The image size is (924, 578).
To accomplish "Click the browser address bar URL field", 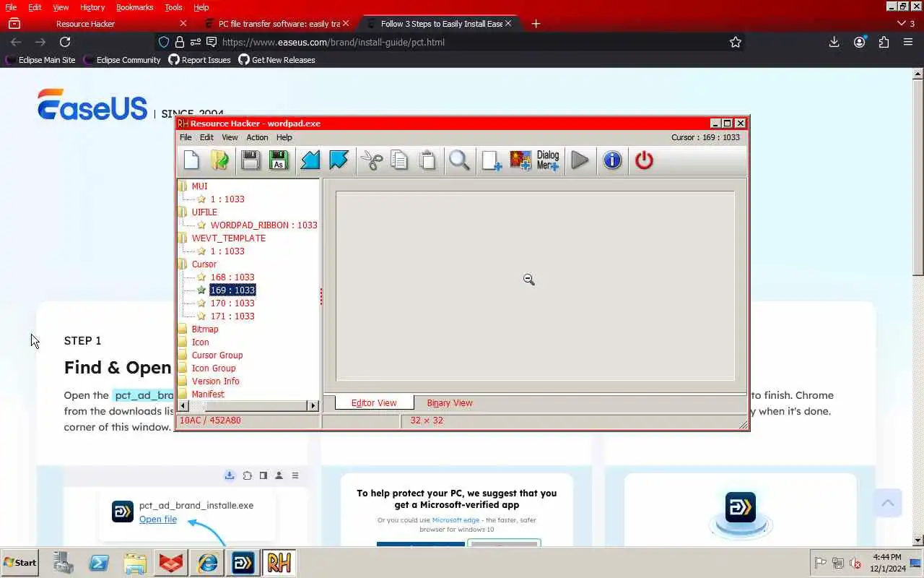I will point(462,42).
